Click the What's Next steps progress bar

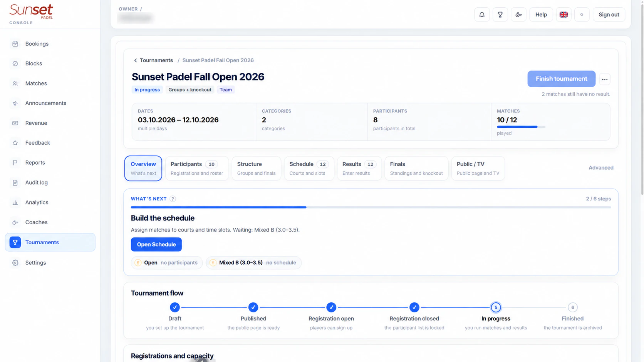tap(371, 207)
